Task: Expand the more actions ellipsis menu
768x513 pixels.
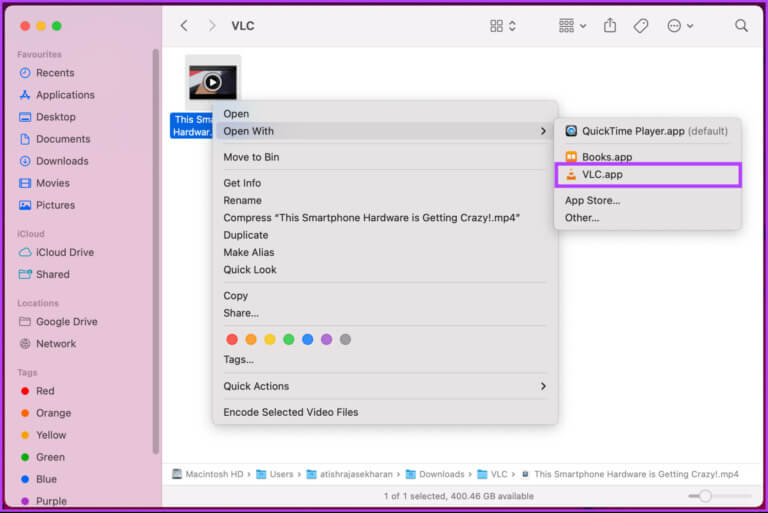Action: point(680,26)
